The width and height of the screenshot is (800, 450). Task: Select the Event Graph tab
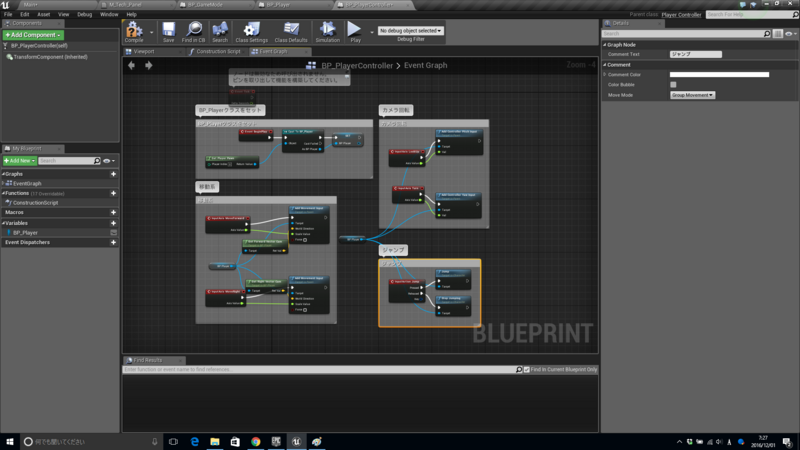(273, 52)
